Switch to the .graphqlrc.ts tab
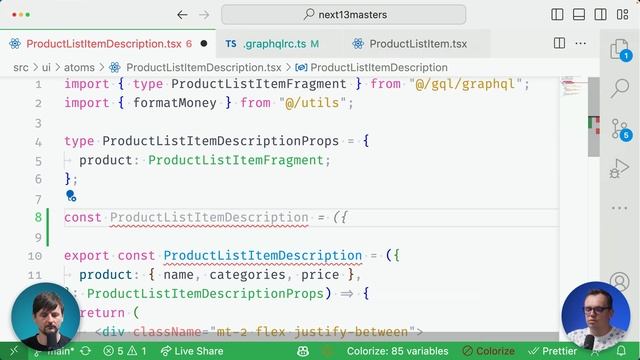640x360 pixels. coord(280,44)
